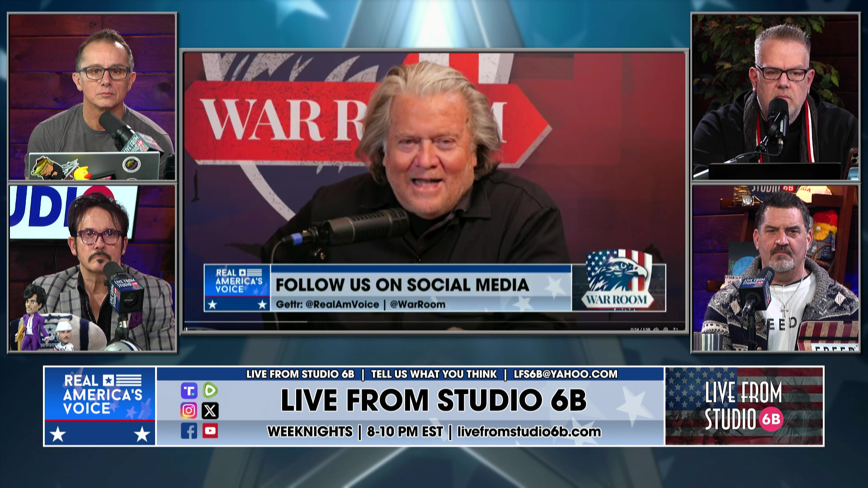This screenshot has width=868, height=488.
Task: Click the LFS6B@YAHOO.COM email address
Action: 566,374
